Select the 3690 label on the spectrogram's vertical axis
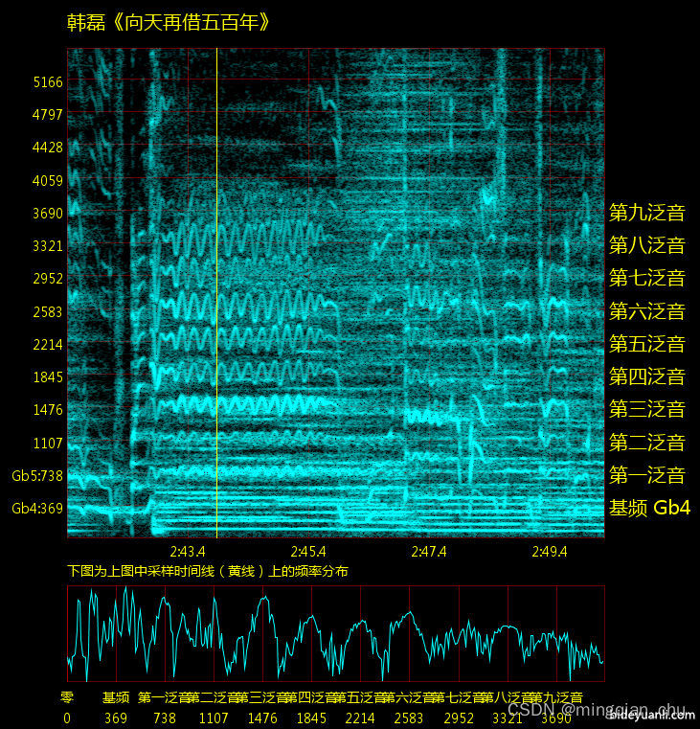This screenshot has height=729, width=700. click(x=48, y=214)
